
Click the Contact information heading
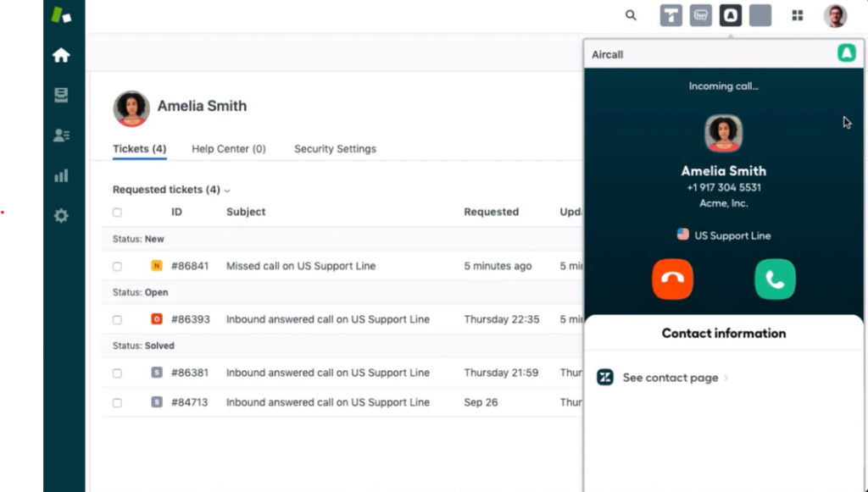point(724,334)
